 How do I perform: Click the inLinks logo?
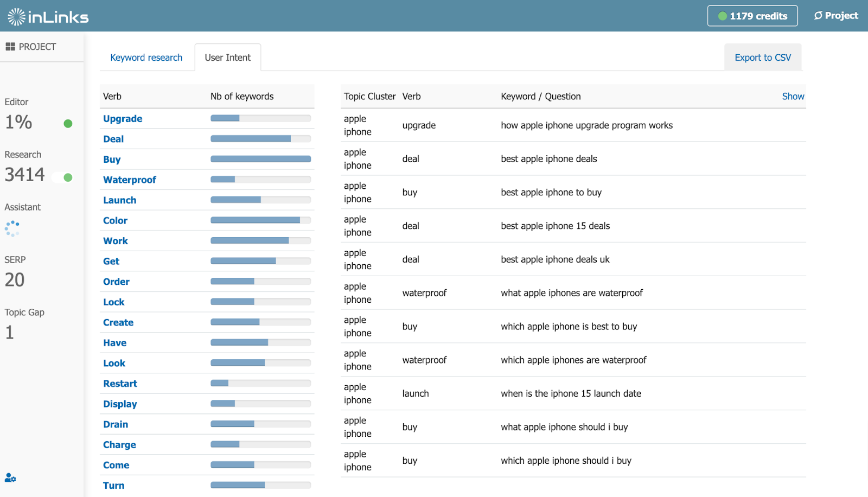click(x=48, y=17)
